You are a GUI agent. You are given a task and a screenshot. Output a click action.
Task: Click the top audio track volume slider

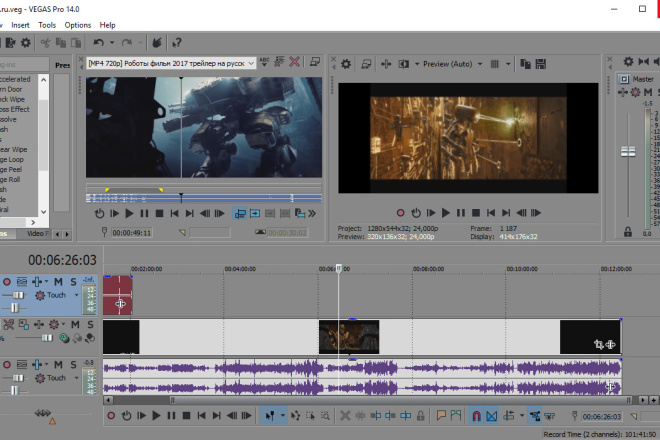(18, 295)
